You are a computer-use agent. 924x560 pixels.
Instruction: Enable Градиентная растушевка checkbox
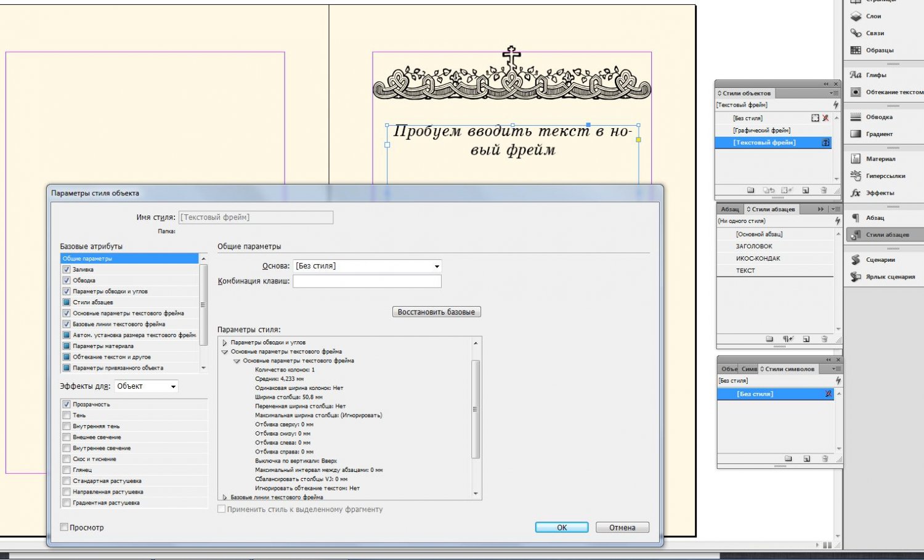pyautogui.click(x=67, y=503)
